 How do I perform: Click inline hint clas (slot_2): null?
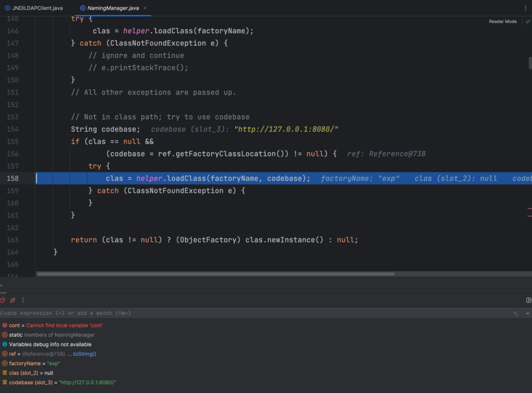click(456, 178)
